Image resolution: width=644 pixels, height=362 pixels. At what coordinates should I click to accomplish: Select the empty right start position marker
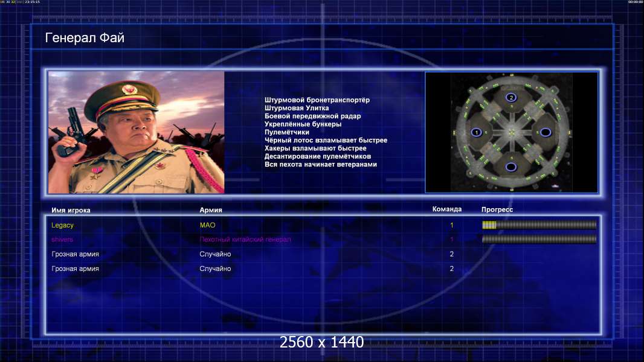(546, 132)
